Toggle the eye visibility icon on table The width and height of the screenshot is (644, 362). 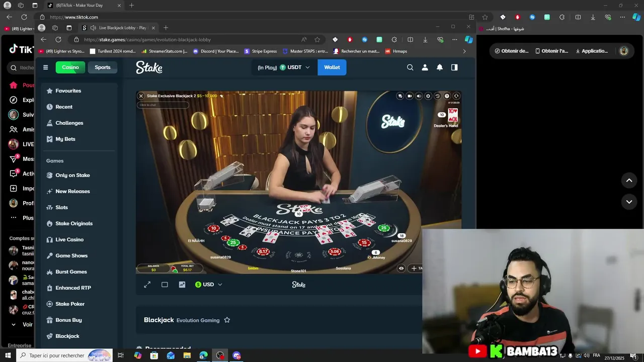[401, 268]
